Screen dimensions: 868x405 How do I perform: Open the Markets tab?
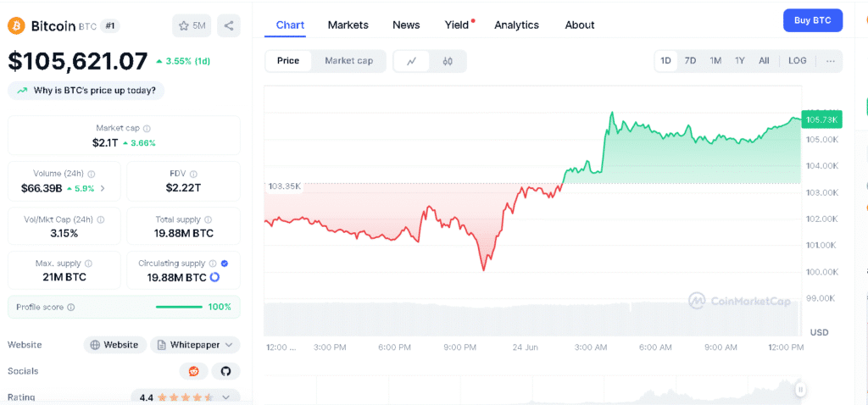[x=348, y=25]
